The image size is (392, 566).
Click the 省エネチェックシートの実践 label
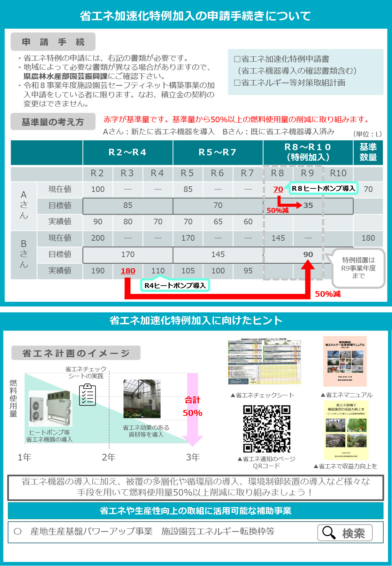tap(86, 372)
